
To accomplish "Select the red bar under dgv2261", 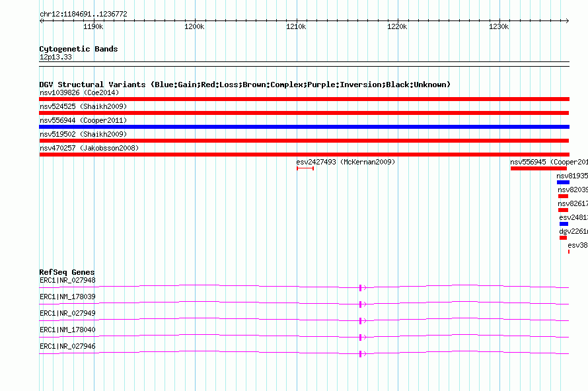I will click(x=563, y=238).
